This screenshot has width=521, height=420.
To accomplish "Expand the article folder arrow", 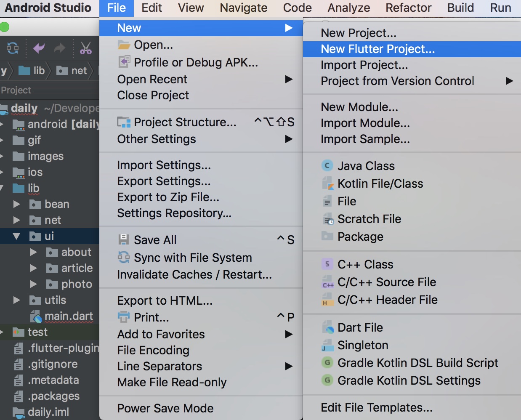I will [34, 268].
